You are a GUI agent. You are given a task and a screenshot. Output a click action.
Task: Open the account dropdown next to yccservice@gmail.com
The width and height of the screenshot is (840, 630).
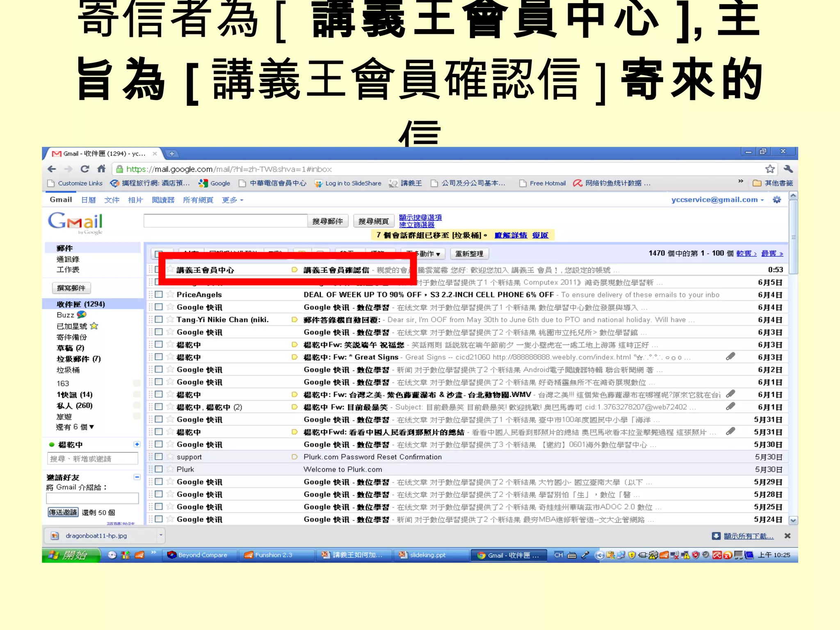pyautogui.click(x=762, y=200)
